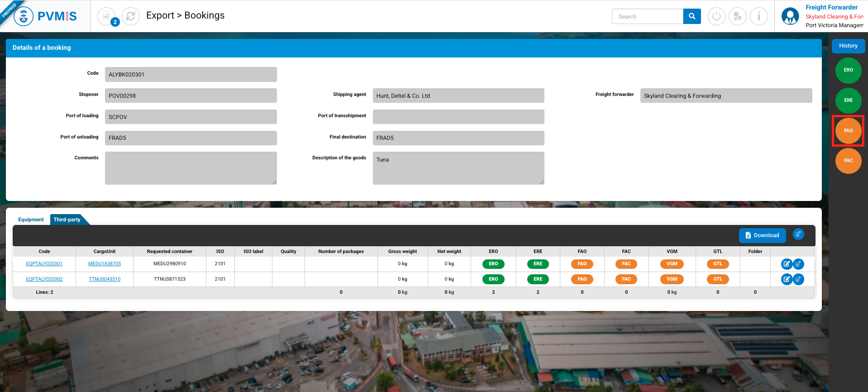
Task: Click the information icon in the header
Action: click(759, 17)
